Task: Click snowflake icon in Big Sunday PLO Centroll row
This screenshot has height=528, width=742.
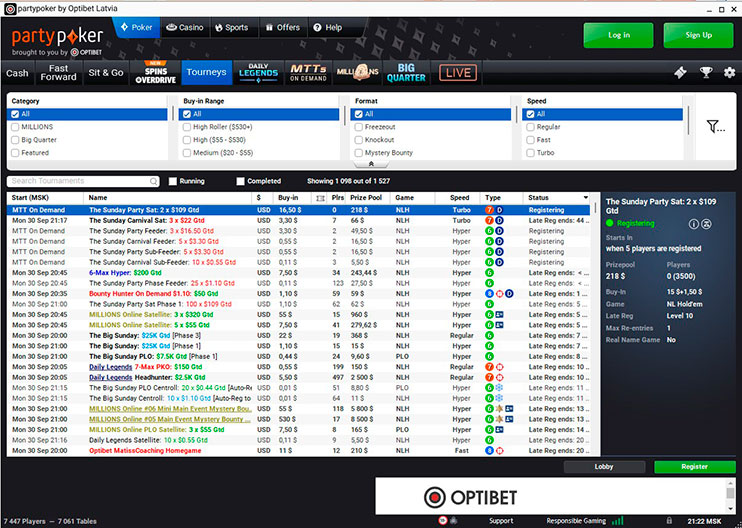Action: pos(499,388)
